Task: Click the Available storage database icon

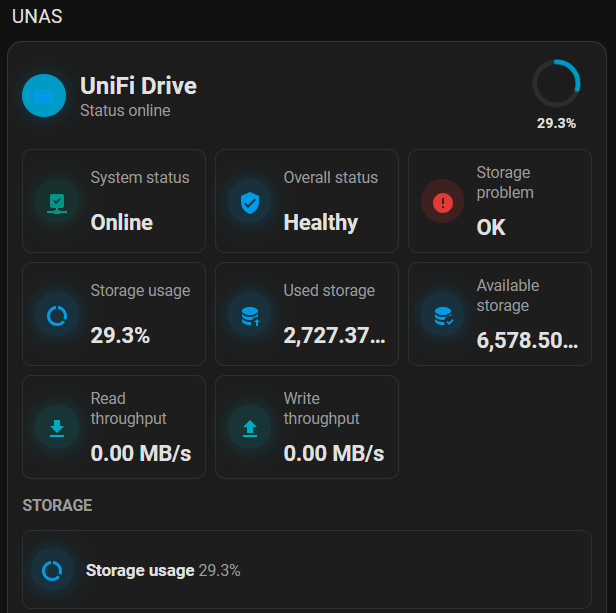Action: (x=443, y=315)
